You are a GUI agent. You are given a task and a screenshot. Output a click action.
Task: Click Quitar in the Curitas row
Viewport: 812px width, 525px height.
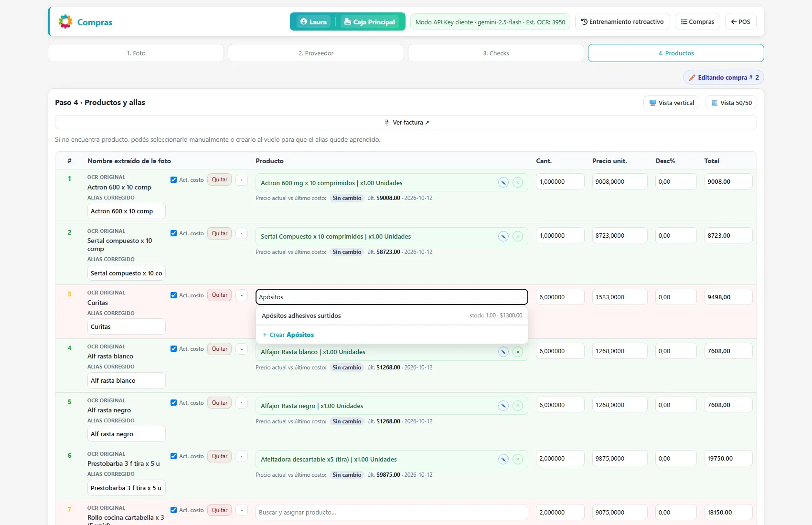tap(220, 295)
